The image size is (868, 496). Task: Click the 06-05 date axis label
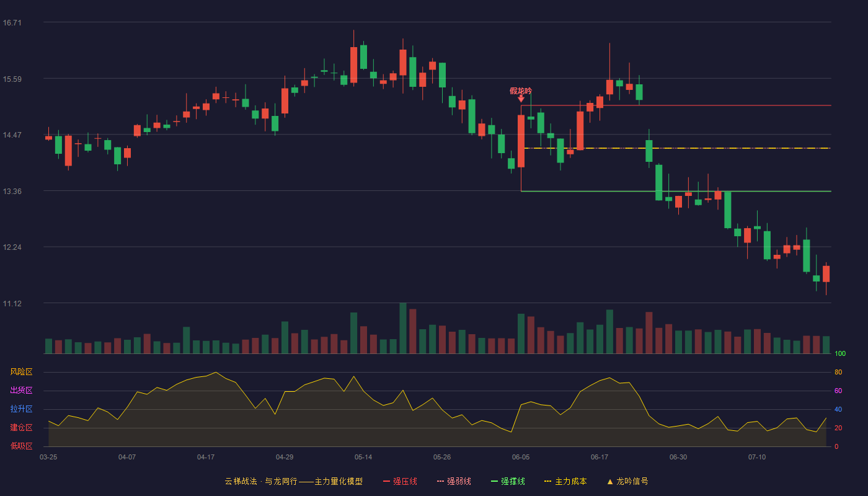[521, 457]
